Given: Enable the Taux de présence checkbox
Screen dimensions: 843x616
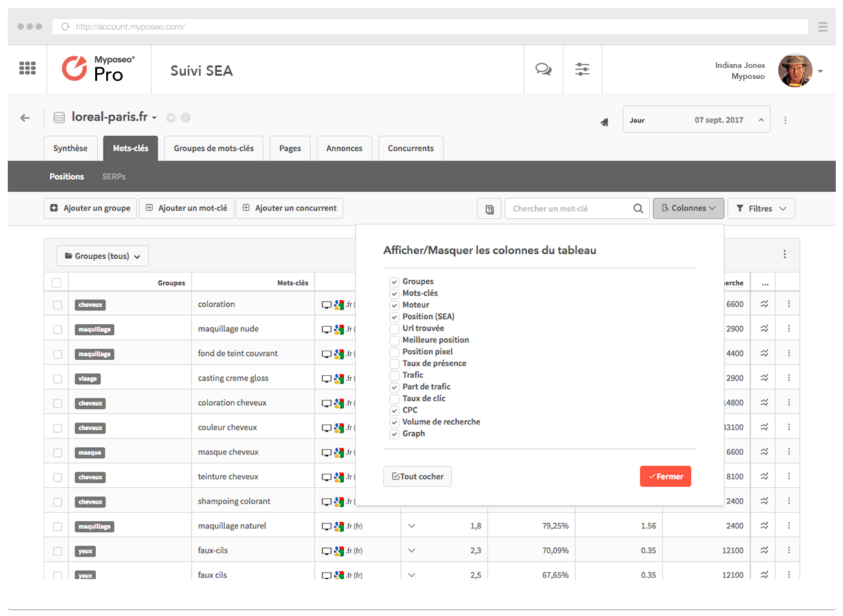Looking at the screenshot, I should pos(394,364).
